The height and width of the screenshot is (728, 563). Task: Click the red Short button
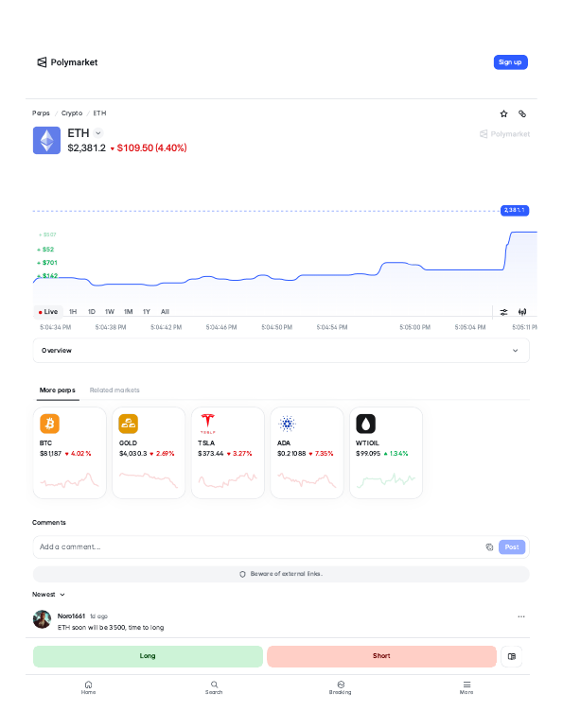[381, 656]
